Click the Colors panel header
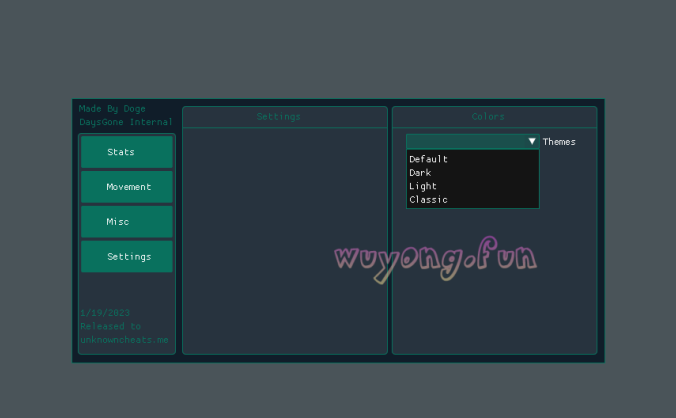The height and width of the screenshot is (418, 676). tap(489, 117)
